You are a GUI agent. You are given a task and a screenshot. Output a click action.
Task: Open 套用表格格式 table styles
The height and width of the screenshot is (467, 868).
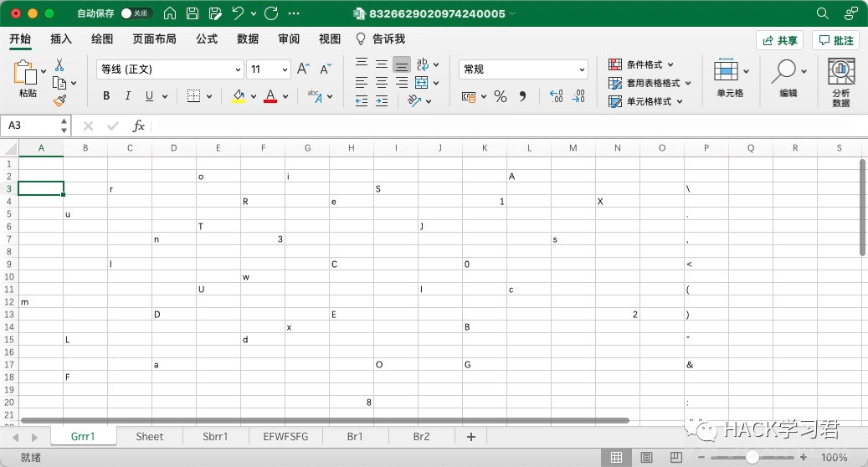(650, 83)
